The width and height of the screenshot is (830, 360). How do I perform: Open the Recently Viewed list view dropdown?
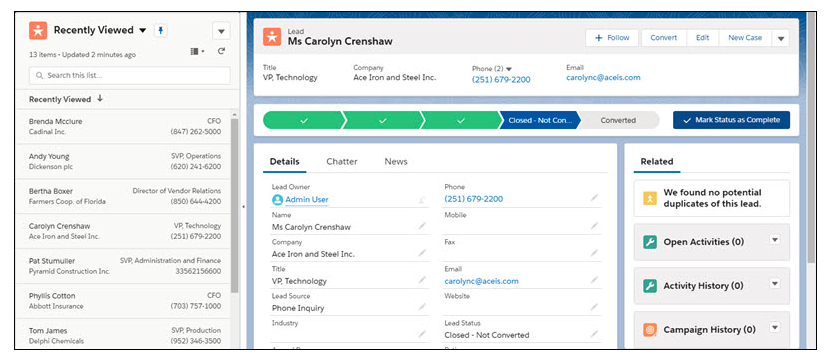click(142, 31)
